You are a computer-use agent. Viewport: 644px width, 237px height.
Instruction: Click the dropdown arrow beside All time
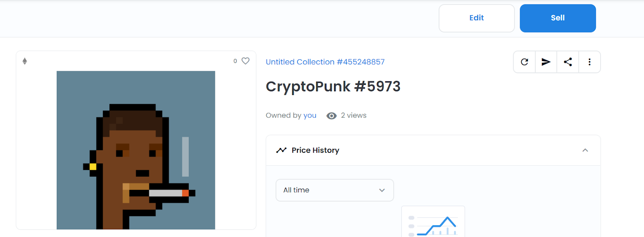pos(382,190)
